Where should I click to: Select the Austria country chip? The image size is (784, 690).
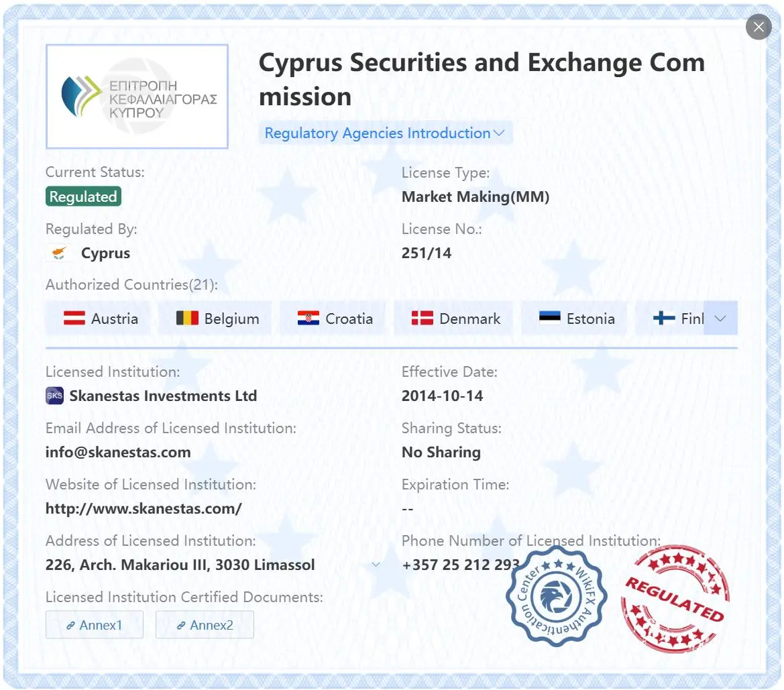click(98, 318)
